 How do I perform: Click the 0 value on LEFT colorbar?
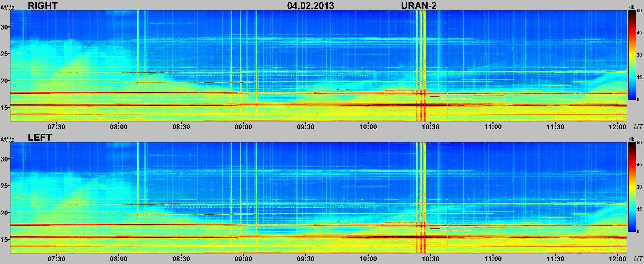click(638, 231)
